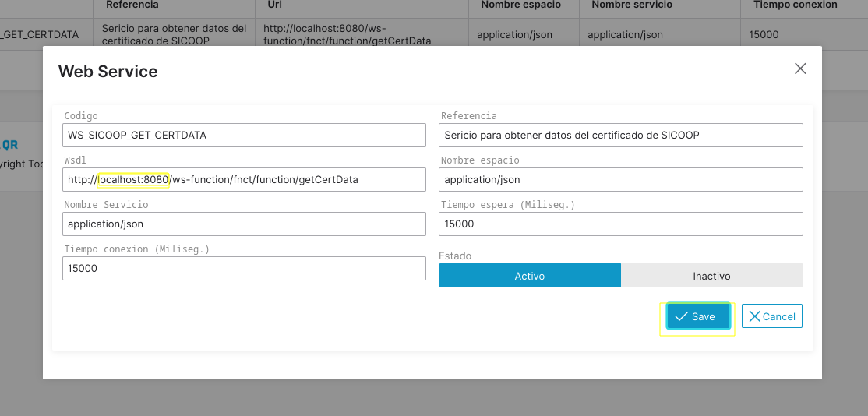Screen dimensions: 868x416
Task: Click the Nombre Servicio input field
Action: 244,224
